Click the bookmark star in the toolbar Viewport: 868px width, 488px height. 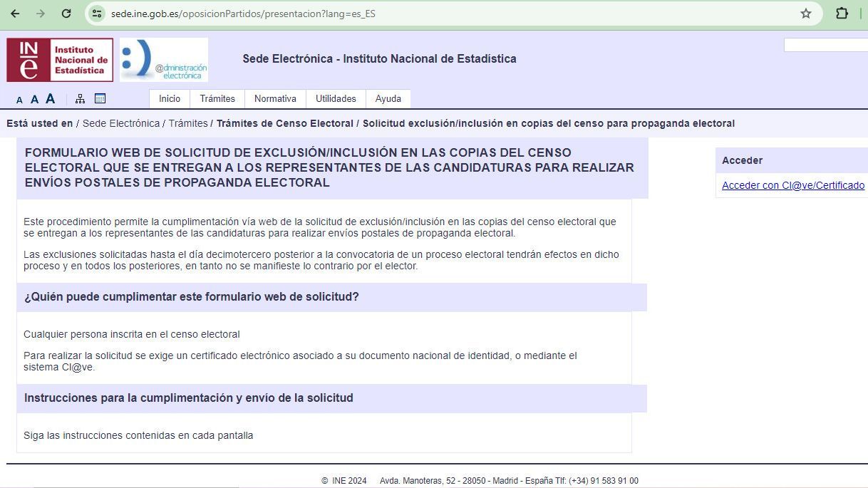[805, 13]
